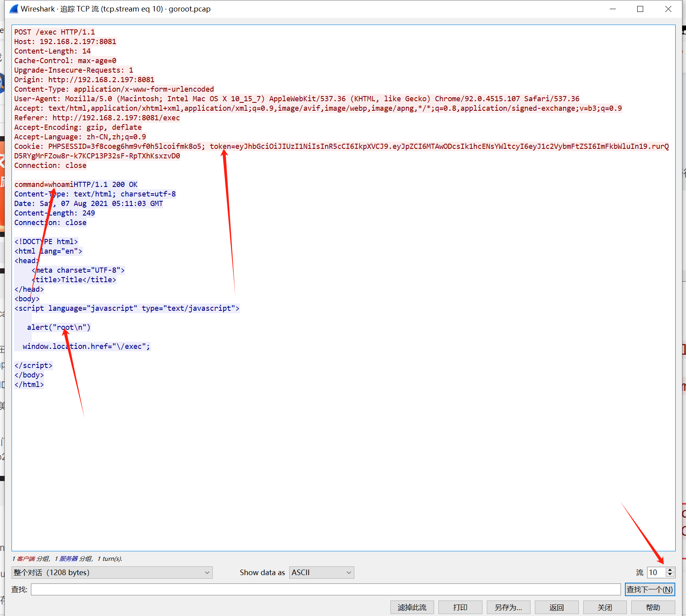Screen dimensions: 686x616
Task: Click the HTTP/1.1 200 OK response status
Action: (x=106, y=185)
